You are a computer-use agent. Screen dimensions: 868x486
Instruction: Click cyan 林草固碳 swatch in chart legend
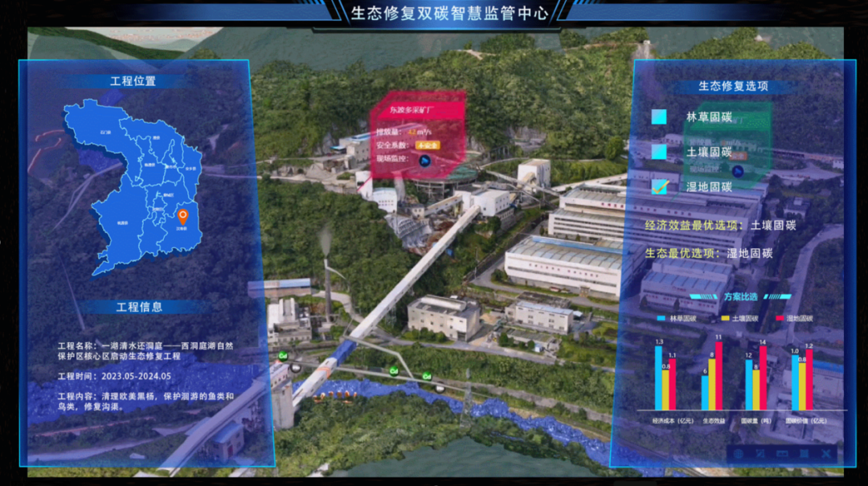click(662, 319)
